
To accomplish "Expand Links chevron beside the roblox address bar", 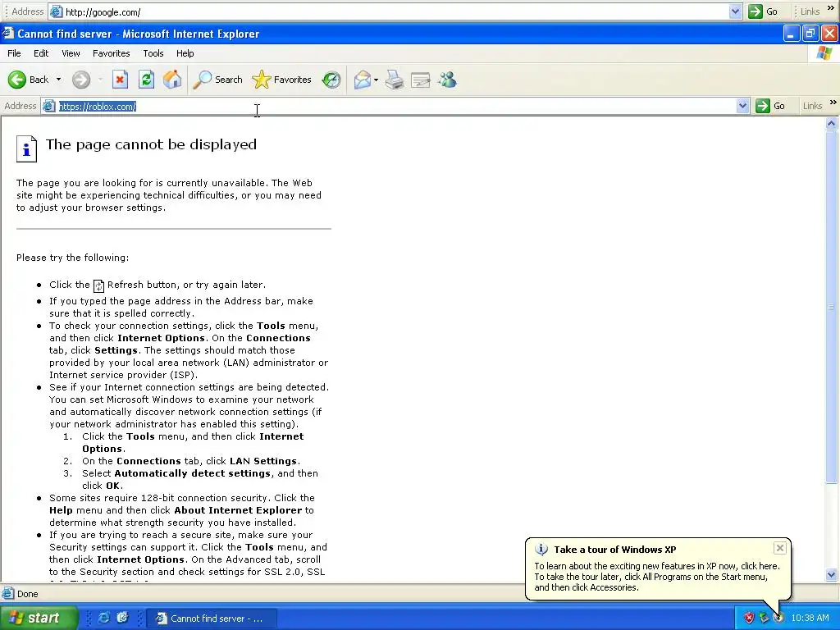I will 833,103.
